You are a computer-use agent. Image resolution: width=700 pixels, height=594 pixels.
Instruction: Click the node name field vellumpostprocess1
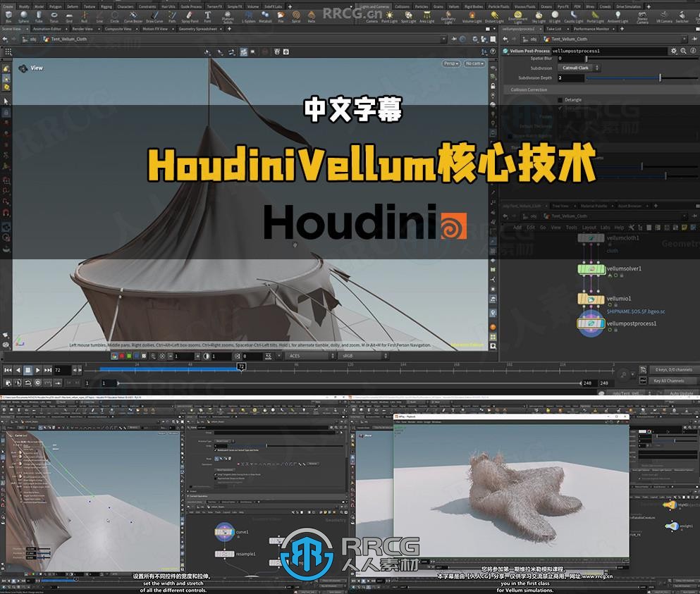click(x=609, y=51)
